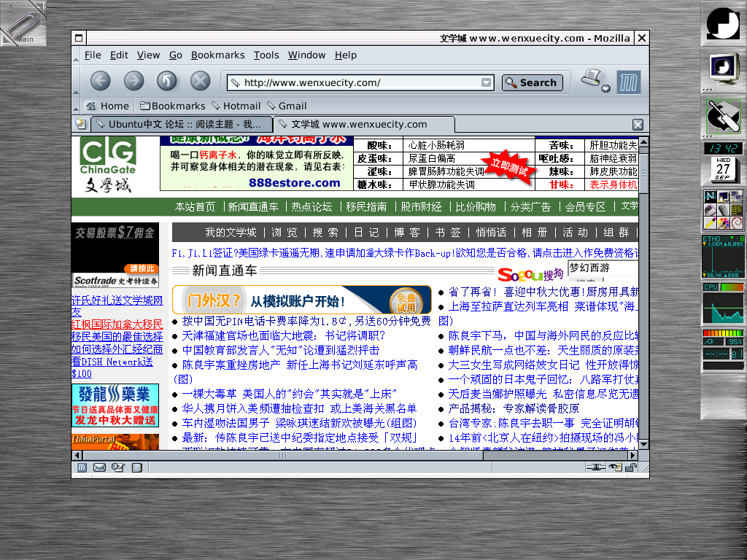The width and height of the screenshot is (747, 560).
Task: Click the 红枫国际加拿大移民 sidebar link
Action: tap(117, 324)
